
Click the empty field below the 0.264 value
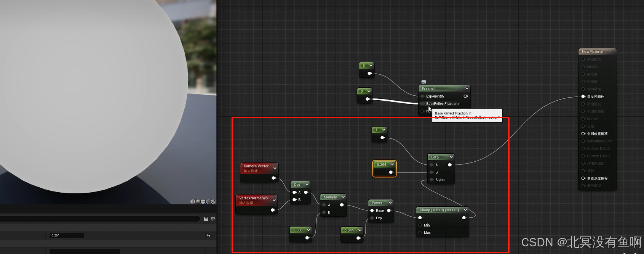85,251
